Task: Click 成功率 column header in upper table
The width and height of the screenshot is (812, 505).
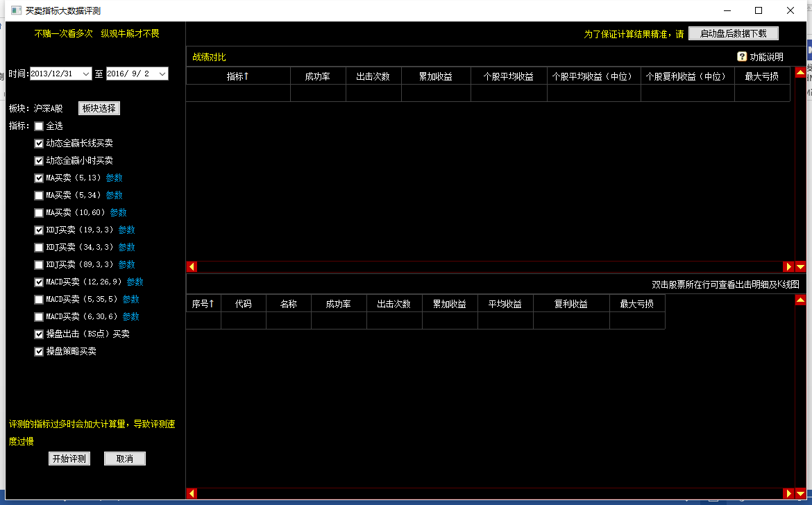Action: click(318, 76)
